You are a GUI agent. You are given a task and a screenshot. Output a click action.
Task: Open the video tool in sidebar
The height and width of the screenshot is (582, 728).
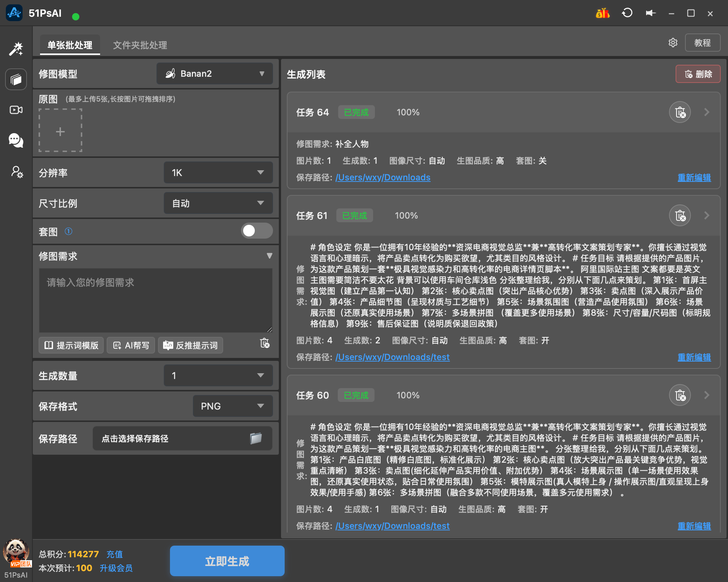pos(16,110)
